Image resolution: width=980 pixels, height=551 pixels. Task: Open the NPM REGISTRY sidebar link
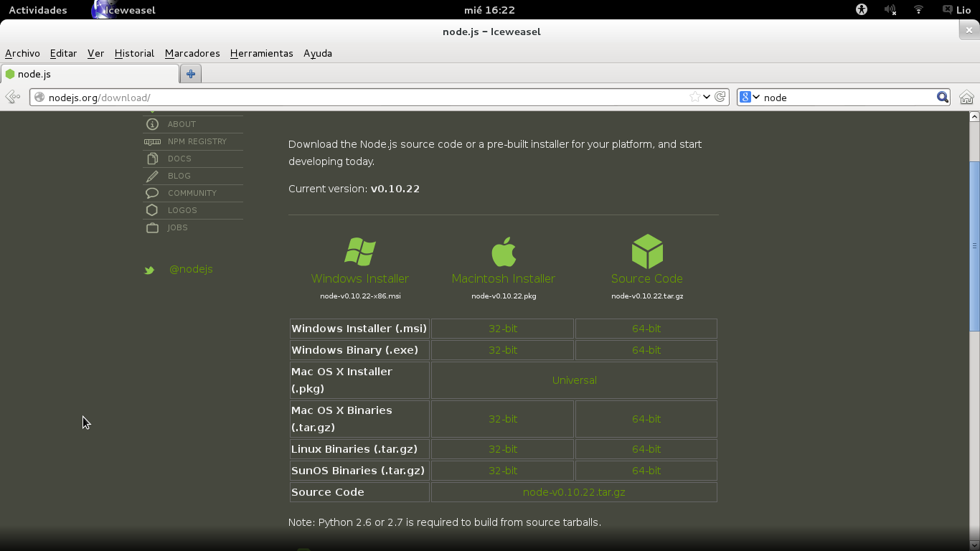[x=197, y=141]
